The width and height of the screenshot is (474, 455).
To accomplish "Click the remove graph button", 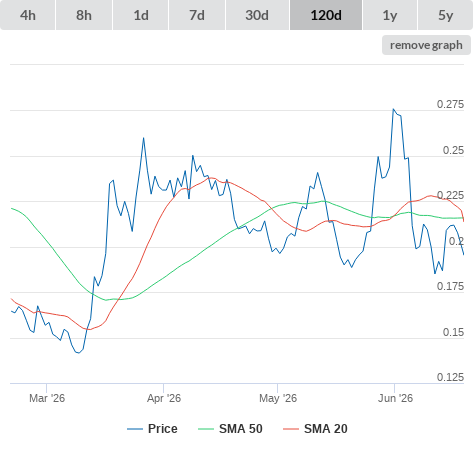I will 426,45.
